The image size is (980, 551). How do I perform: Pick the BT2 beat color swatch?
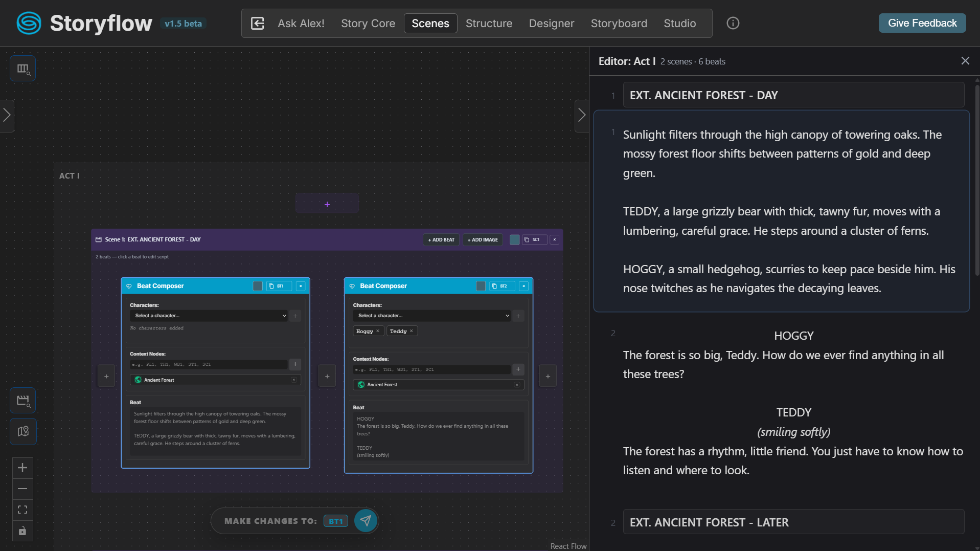coord(481,286)
